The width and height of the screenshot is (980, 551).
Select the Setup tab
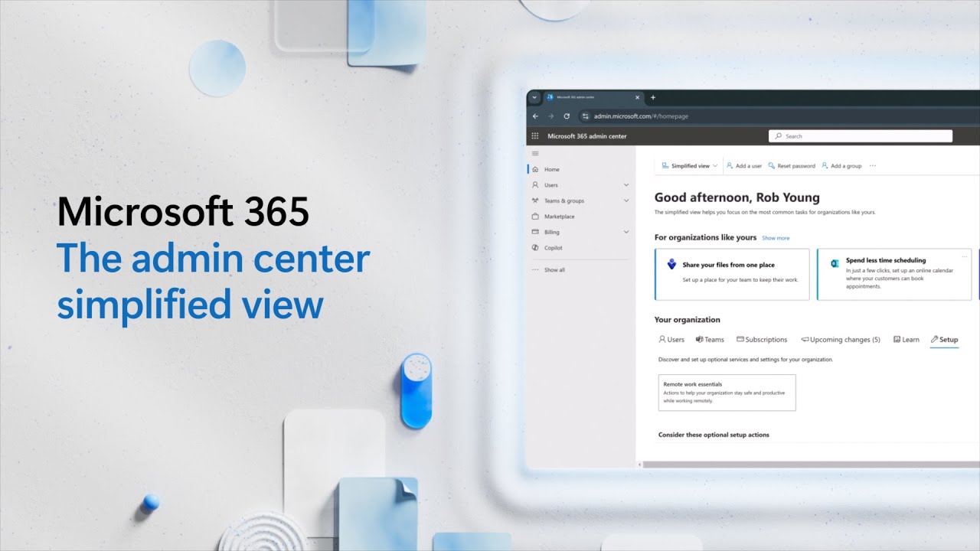click(x=944, y=340)
